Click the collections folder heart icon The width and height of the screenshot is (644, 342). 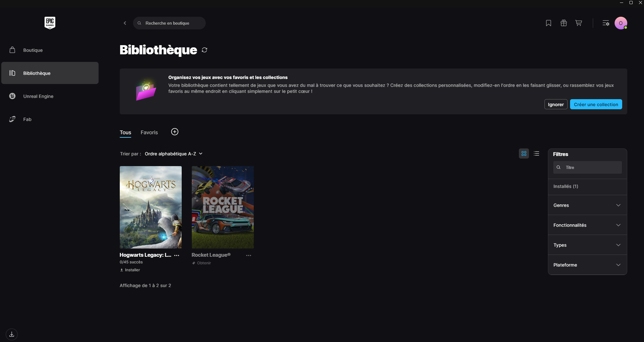click(146, 90)
